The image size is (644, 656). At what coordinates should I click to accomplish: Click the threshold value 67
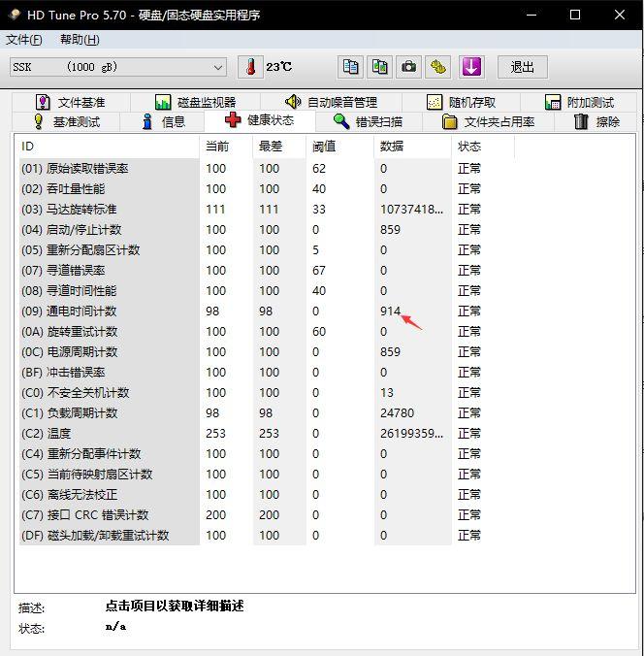click(x=319, y=271)
